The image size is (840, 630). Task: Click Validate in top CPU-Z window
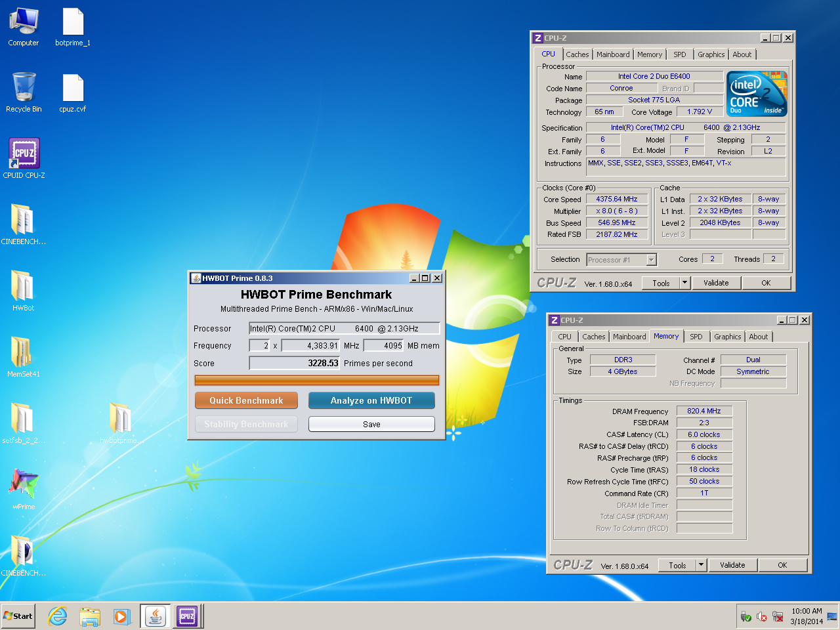coord(716,283)
